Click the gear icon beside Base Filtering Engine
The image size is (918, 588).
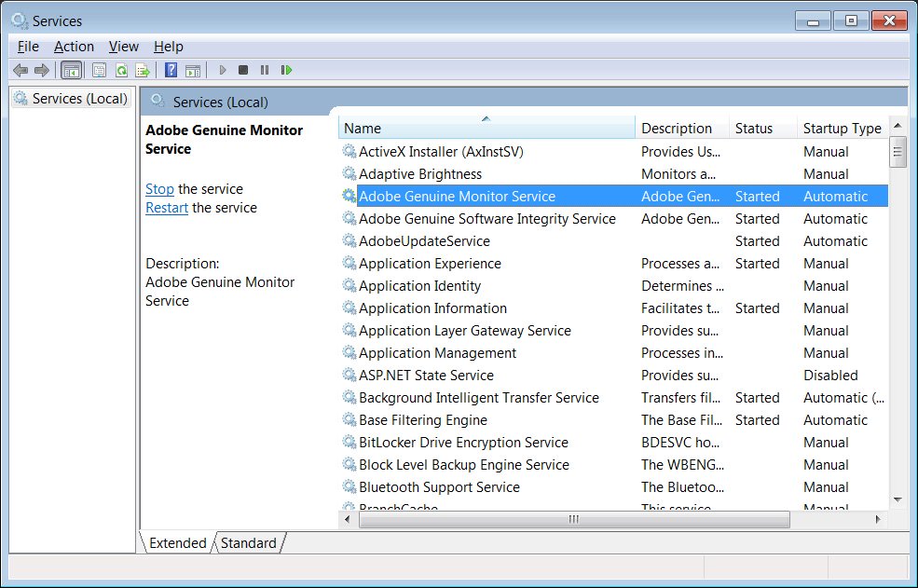point(349,419)
